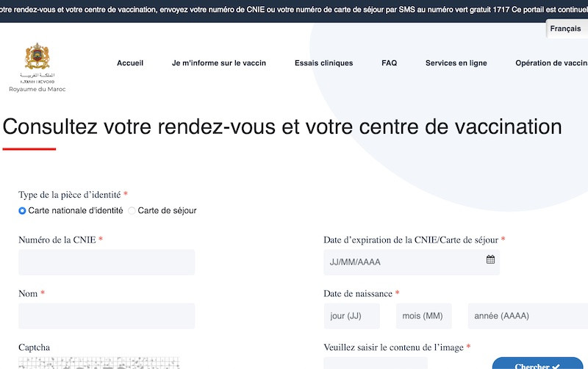Click the captcha image
This screenshot has height=369, width=588.
pyautogui.click(x=98, y=362)
